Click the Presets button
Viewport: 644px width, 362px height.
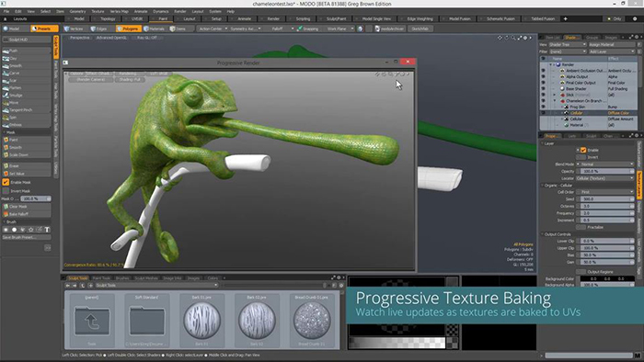click(44, 28)
